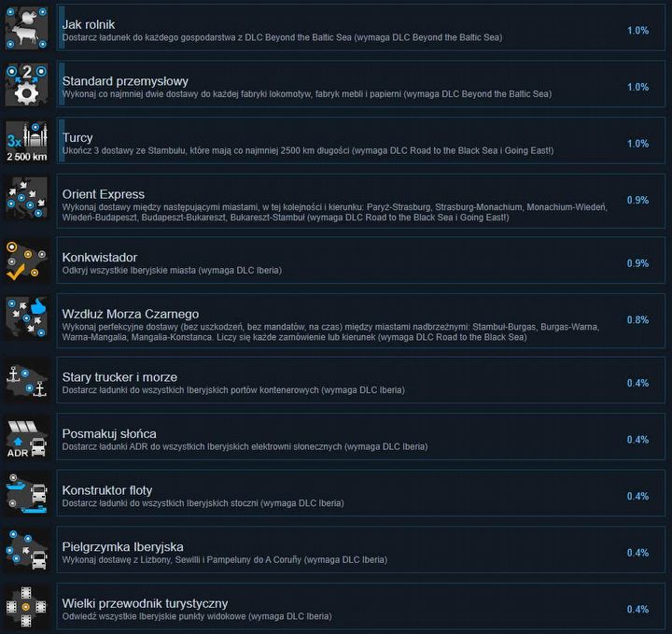Click the Pielgrzymka Iberyjska truck icon
The image size is (672, 634).
(26, 550)
